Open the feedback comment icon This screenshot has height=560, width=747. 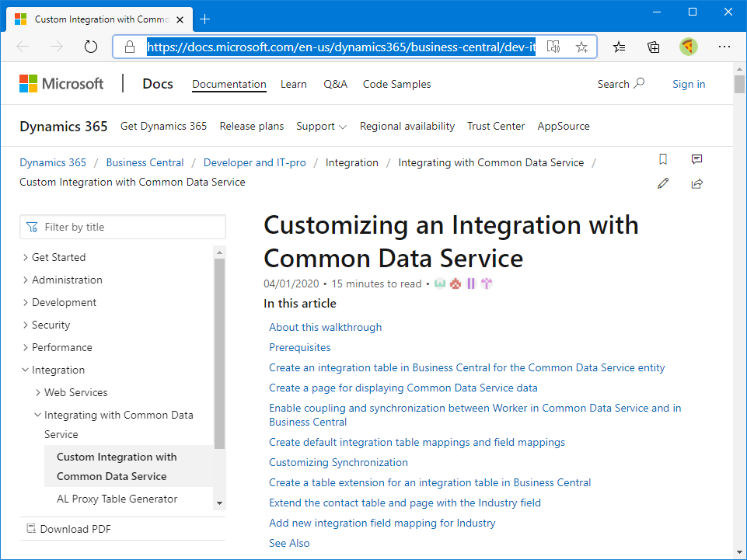pos(696,159)
